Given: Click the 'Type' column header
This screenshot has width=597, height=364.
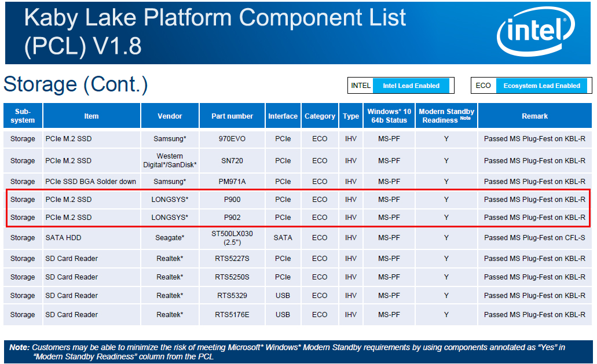Looking at the screenshot, I should (x=351, y=116).
